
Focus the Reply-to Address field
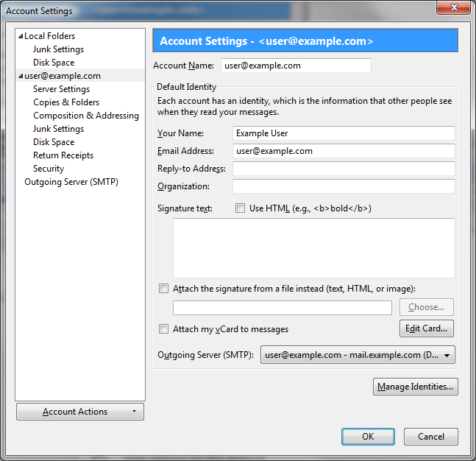(344, 169)
